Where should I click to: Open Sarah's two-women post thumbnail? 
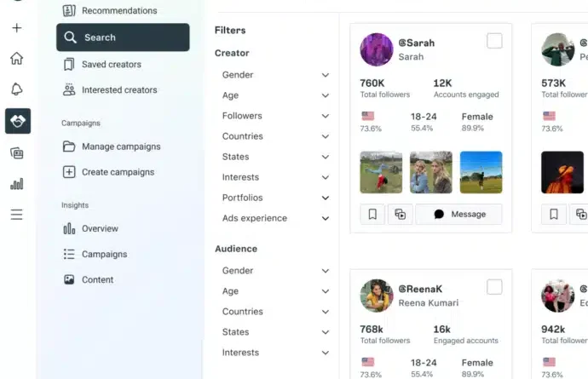tap(431, 172)
